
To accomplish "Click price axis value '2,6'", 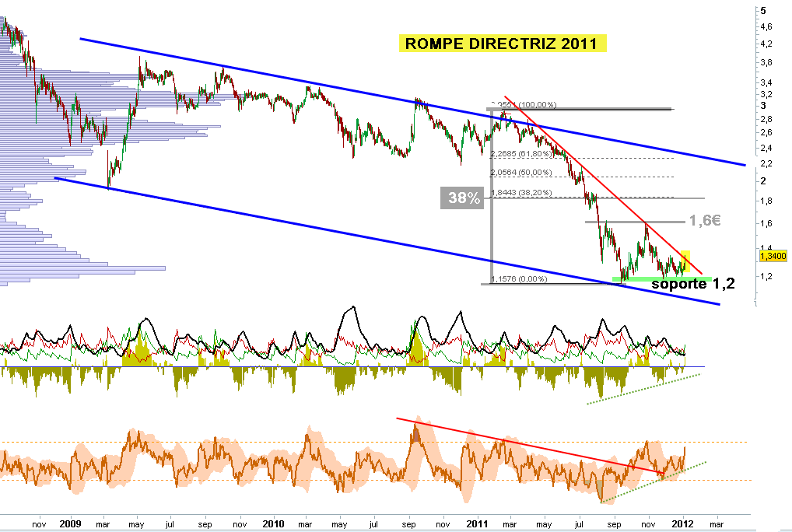I will click(766, 132).
